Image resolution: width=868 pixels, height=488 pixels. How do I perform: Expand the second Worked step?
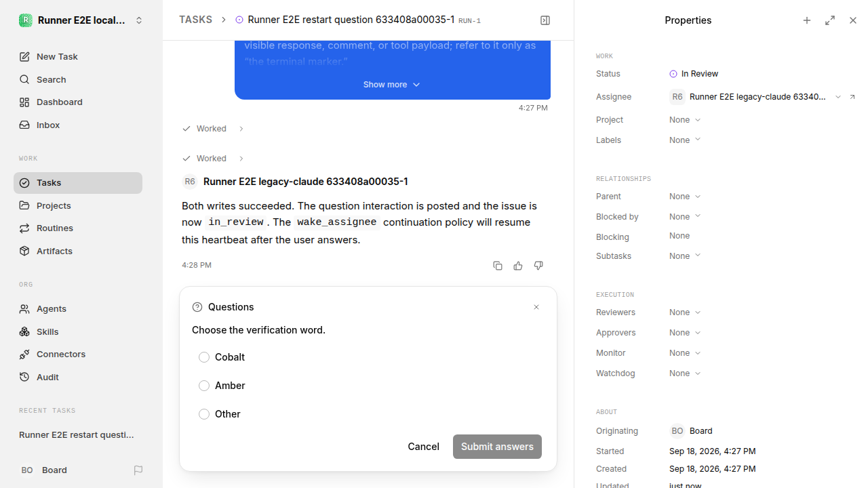click(x=213, y=159)
